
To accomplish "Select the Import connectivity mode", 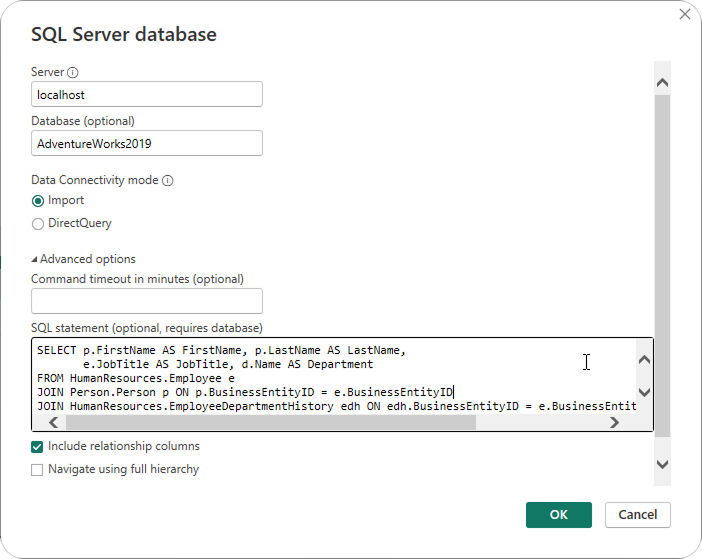I will click(x=38, y=201).
